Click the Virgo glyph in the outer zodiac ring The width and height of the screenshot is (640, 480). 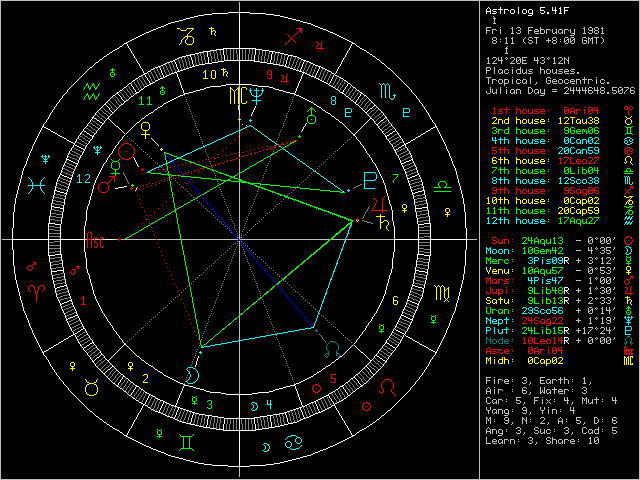pos(442,293)
